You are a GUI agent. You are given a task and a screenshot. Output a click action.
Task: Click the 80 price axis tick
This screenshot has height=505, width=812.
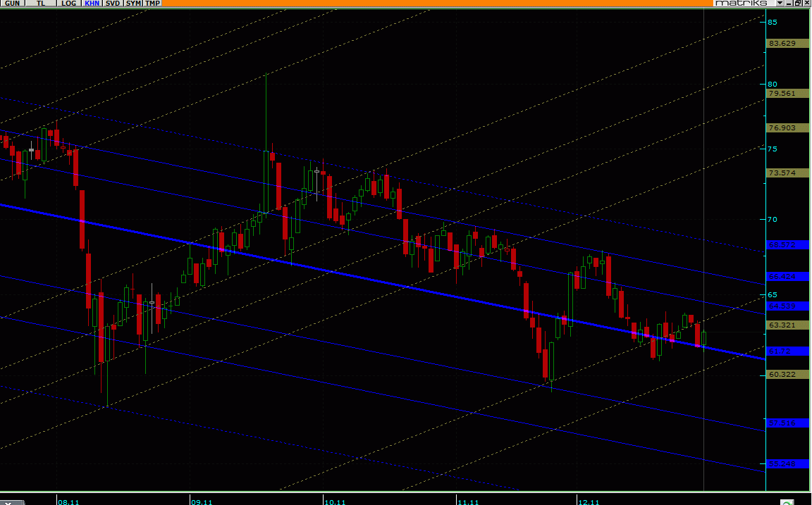[773, 84]
